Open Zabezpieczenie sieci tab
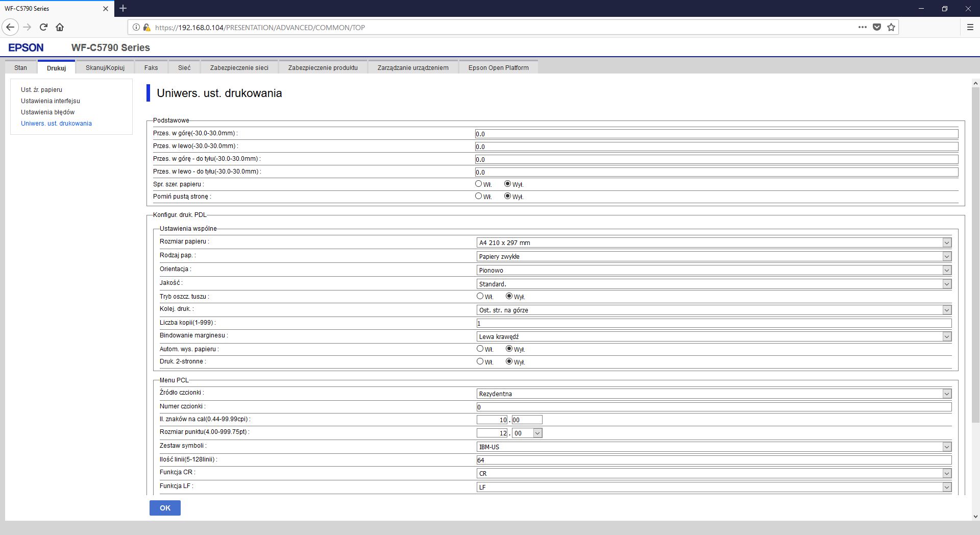The width and height of the screenshot is (980, 535). 239,67
